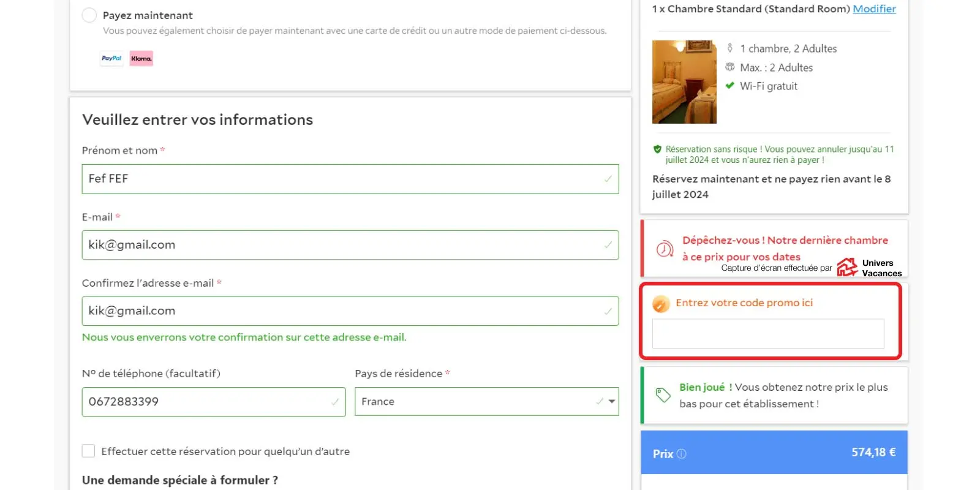Click the phone number field
The height and width of the screenshot is (490, 980).
click(x=213, y=402)
